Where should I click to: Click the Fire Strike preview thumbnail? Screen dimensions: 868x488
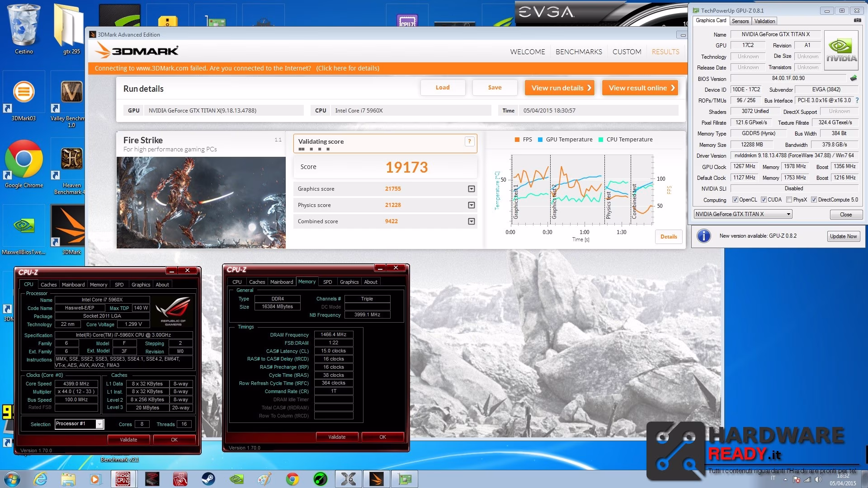pyautogui.click(x=201, y=202)
